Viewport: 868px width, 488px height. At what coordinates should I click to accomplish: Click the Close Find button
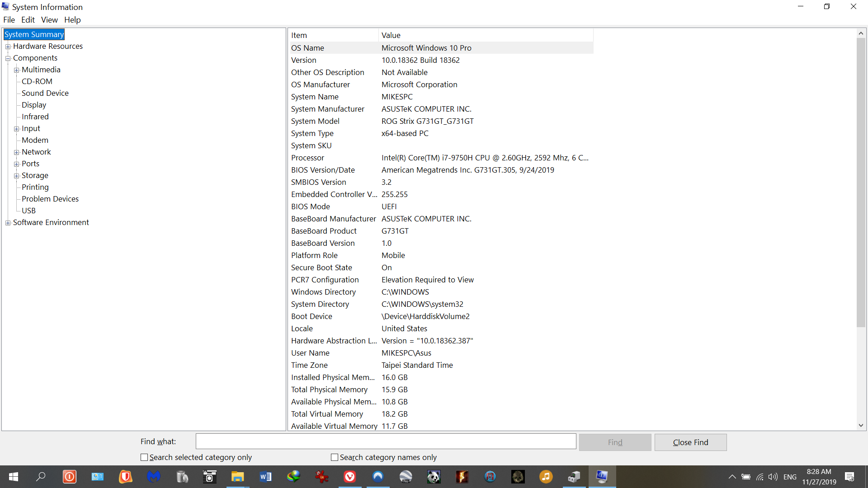click(x=690, y=442)
